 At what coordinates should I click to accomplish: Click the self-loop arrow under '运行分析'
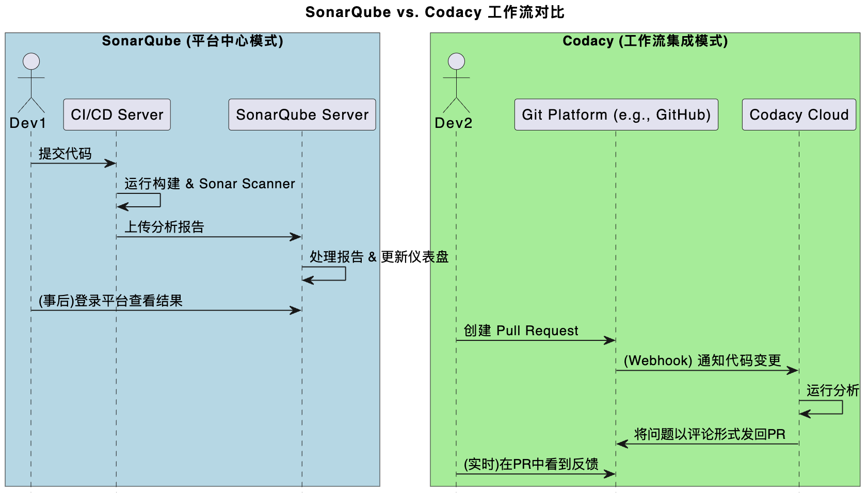[821, 407]
